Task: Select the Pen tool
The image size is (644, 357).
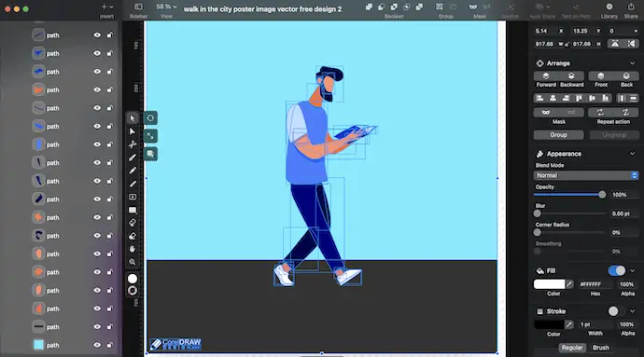Action: click(x=133, y=158)
